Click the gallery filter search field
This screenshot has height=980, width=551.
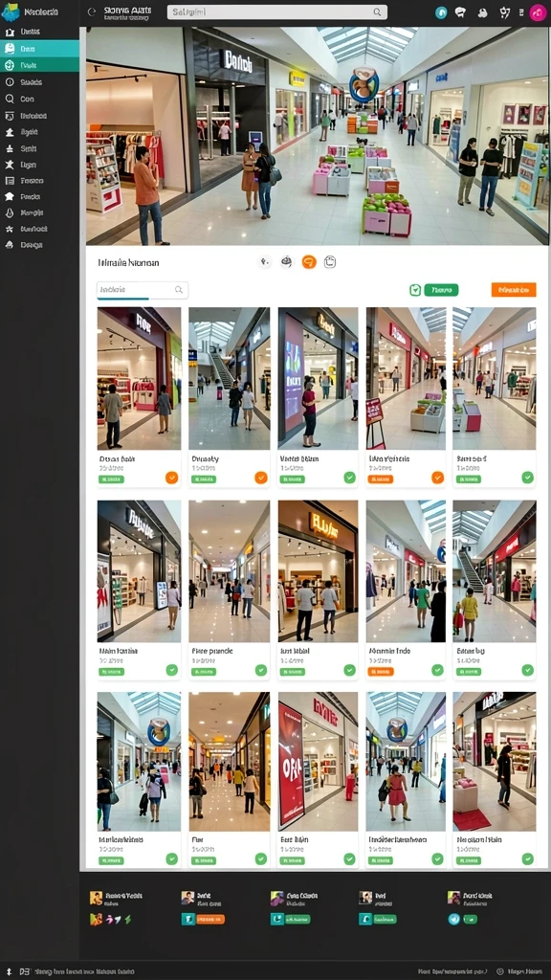click(143, 290)
